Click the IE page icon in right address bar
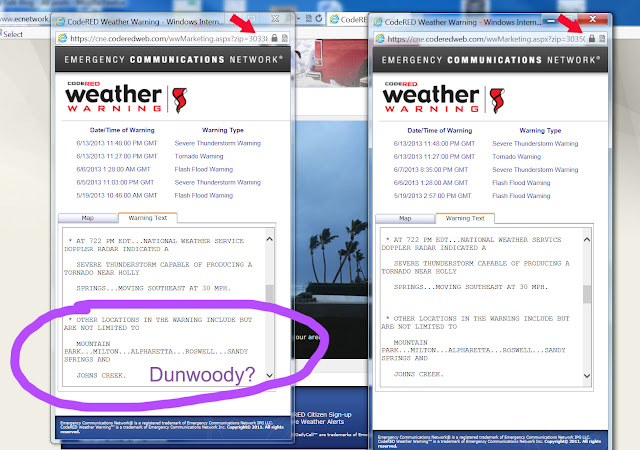The height and width of the screenshot is (450, 640). point(380,39)
